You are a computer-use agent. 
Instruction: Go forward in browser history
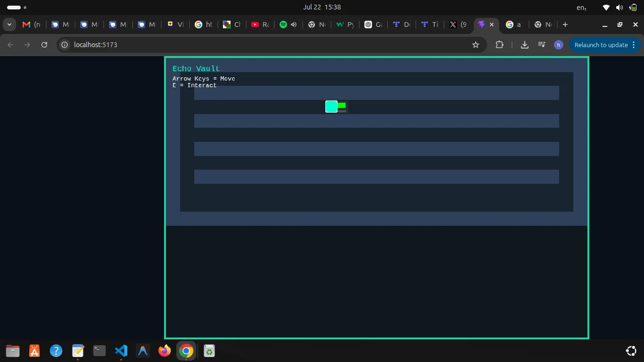pyautogui.click(x=27, y=45)
